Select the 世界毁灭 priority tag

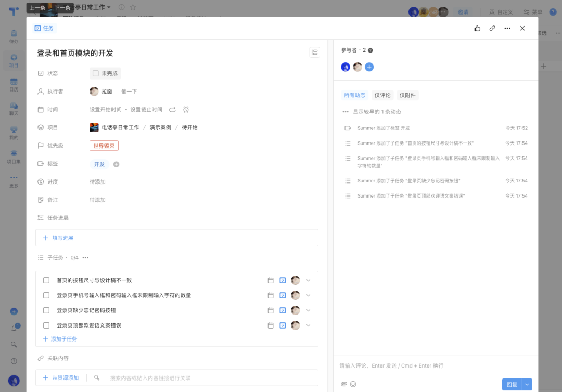point(104,146)
